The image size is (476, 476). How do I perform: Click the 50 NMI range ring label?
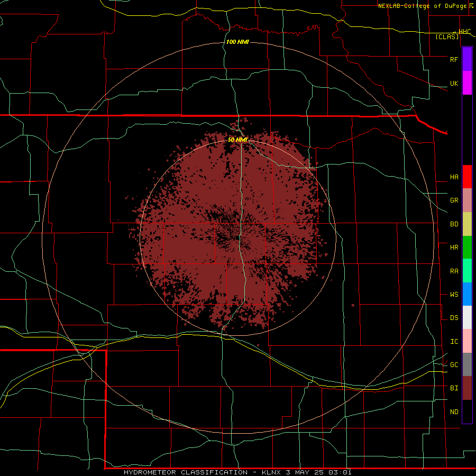237,140
